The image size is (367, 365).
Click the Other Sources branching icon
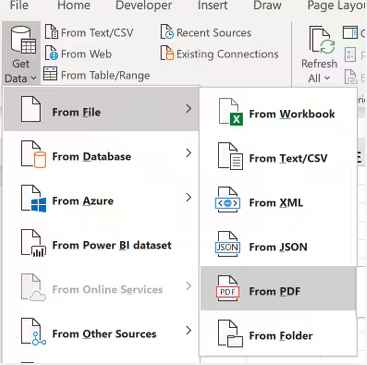(x=33, y=331)
